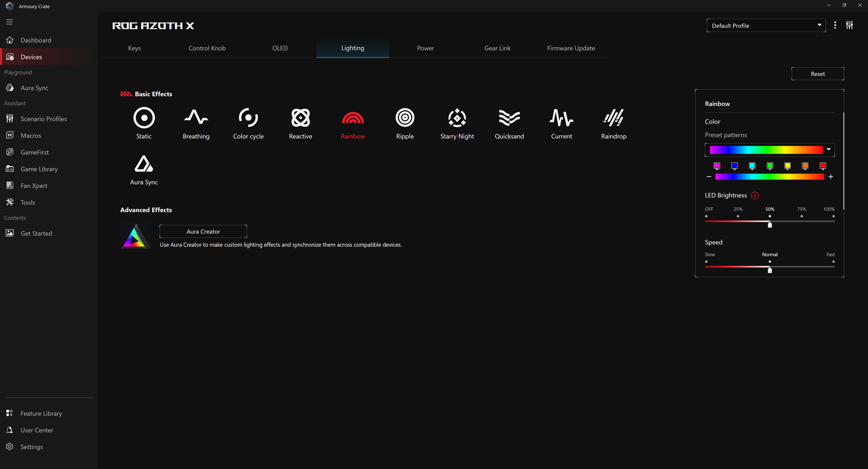Set LED Brightness to 75%
The height and width of the screenshot is (469, 868).
802,216
